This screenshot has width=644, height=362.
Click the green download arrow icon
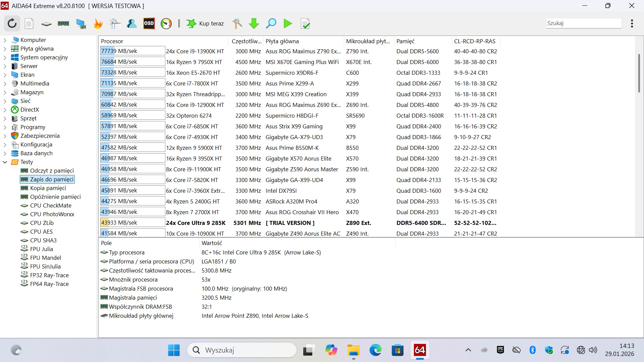(254, 23)
